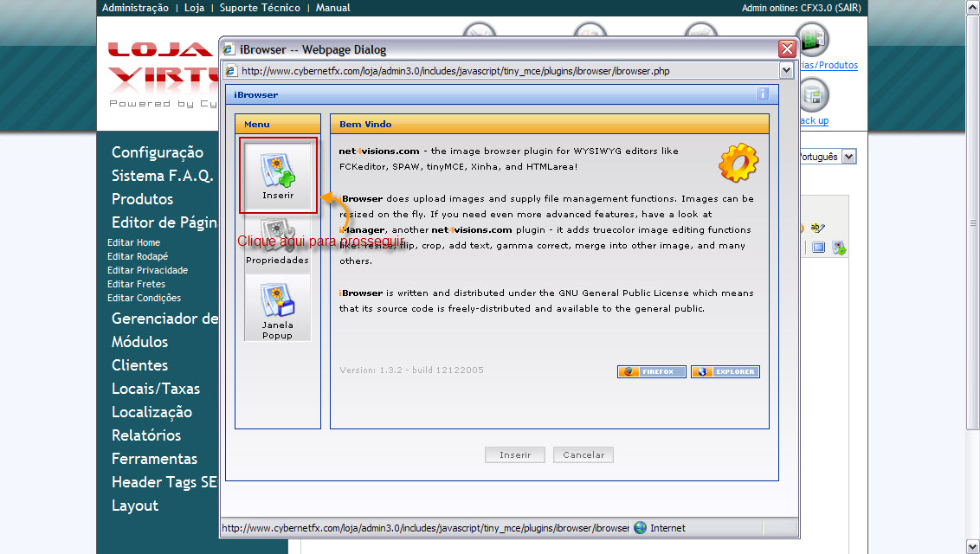This screenshot has width=980, height=554.
Task: Open Suporte Técnico in top menu
Action: [x=260, y=8]
